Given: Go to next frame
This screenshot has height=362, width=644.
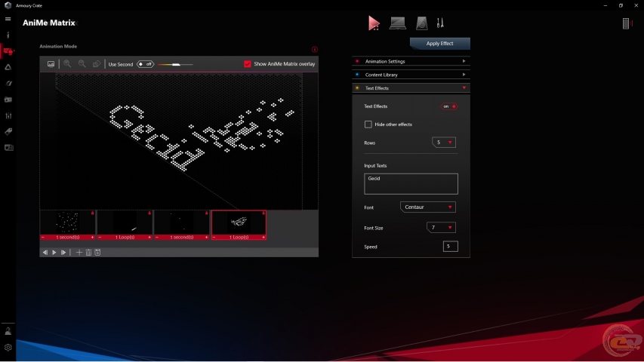Looking at the screenshot, I should pyautogui.click(x=63, y=253).
